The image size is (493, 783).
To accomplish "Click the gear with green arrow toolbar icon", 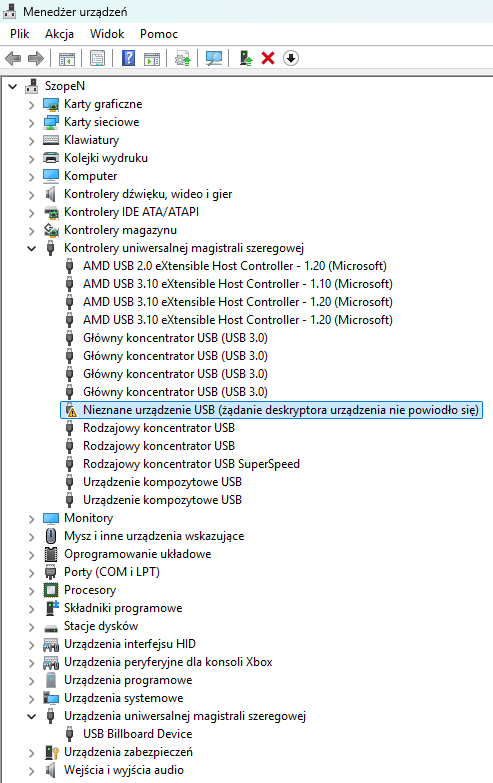I will 183,58.
